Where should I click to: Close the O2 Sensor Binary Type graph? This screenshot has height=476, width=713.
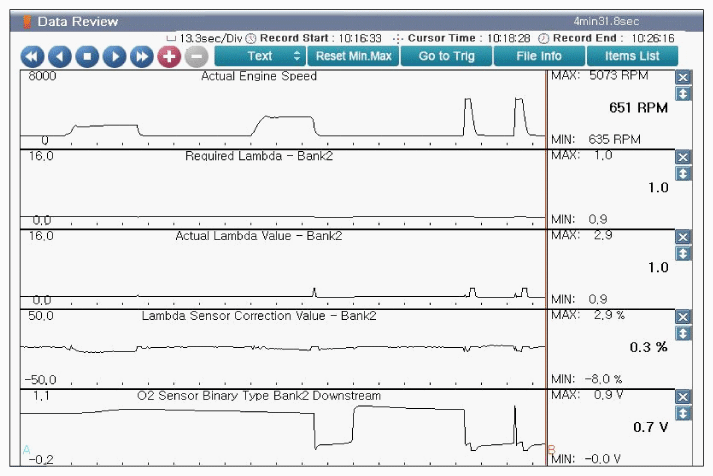click(683, 397)
